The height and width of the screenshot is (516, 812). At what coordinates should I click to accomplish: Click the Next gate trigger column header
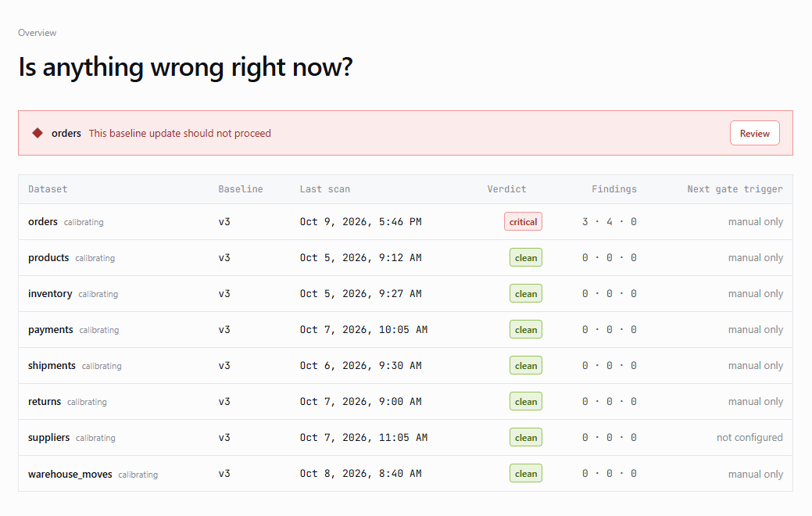tap(735, 189)
